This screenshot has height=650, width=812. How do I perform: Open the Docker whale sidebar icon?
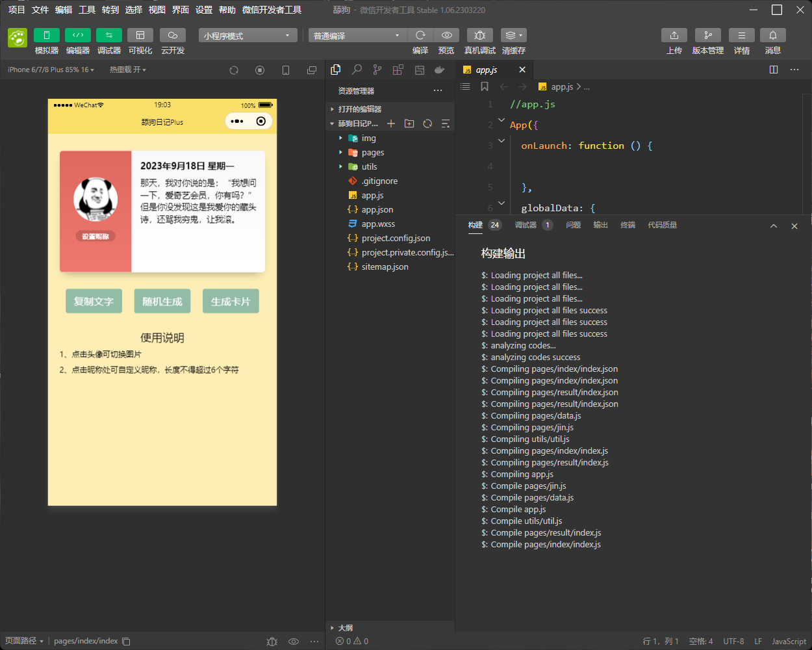440,70
